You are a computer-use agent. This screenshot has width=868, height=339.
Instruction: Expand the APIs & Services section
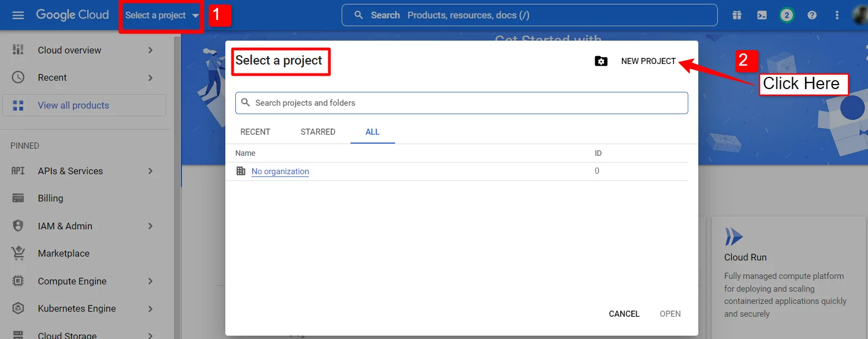pos(70,171)
